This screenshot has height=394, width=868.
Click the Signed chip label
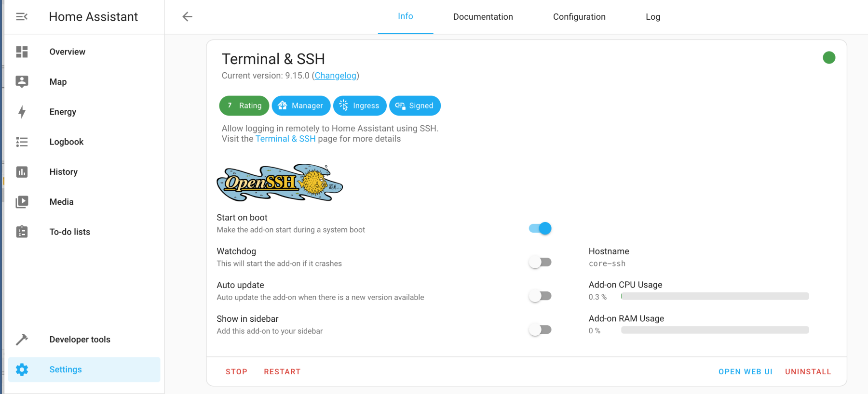click(x=421, y=105)
